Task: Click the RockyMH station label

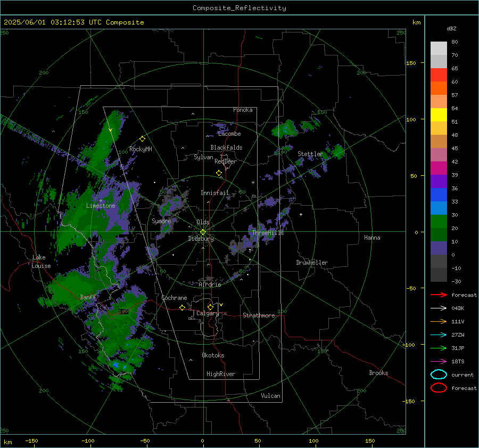Action: [141, 149]
